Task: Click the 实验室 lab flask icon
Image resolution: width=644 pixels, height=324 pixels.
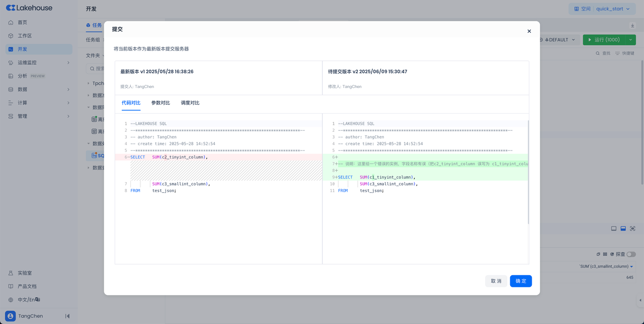Action: coord(11,273)
